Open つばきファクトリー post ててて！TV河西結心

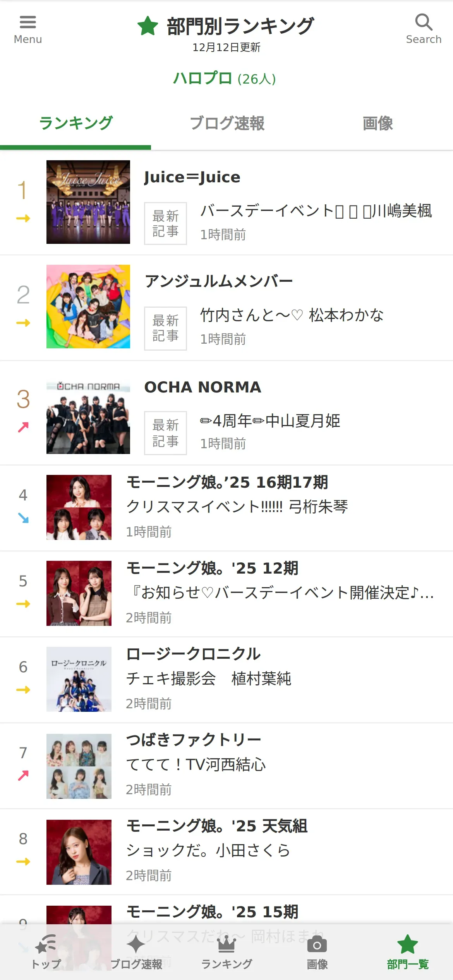pos(196,764)
